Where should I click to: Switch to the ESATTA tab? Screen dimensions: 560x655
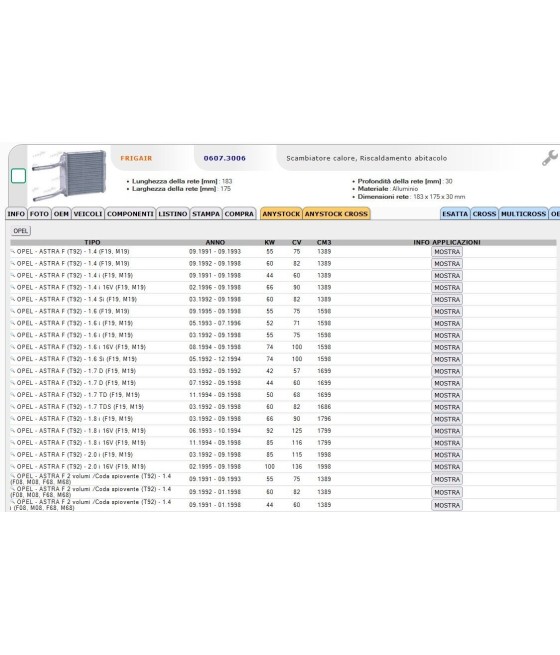tap(455, 213)
